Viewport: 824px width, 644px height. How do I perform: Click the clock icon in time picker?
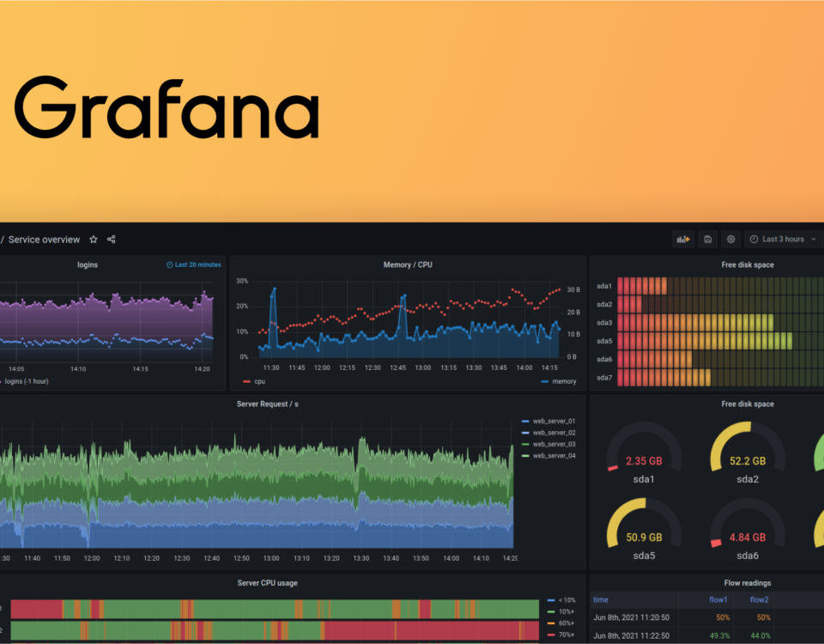pyautogui.click(x=754, y=240)
